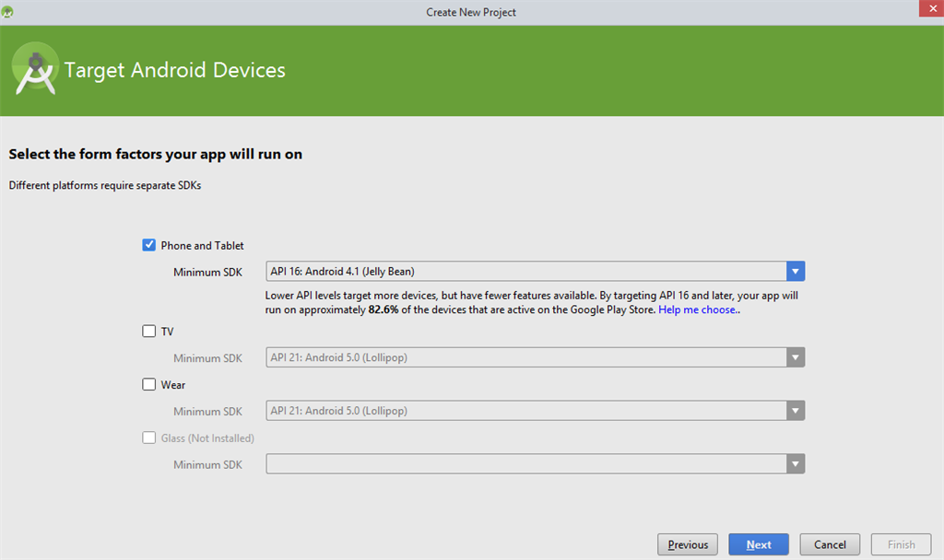Click the Glass (Not Installed) checkbox
The image size is (944, 560).
coord(149,438)
